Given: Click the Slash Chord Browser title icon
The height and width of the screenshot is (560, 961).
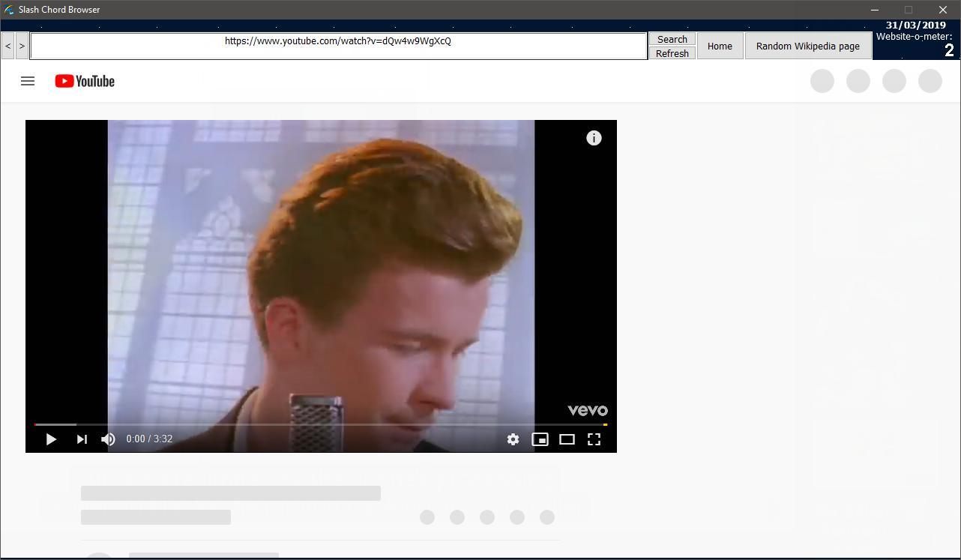Looking at the screenshot, I should coord(9,10).
